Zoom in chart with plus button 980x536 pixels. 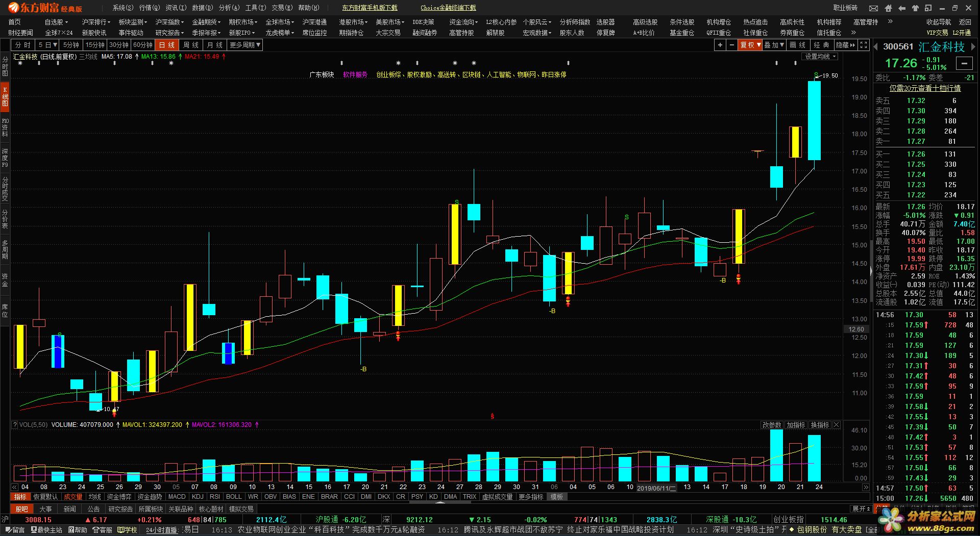720,45
